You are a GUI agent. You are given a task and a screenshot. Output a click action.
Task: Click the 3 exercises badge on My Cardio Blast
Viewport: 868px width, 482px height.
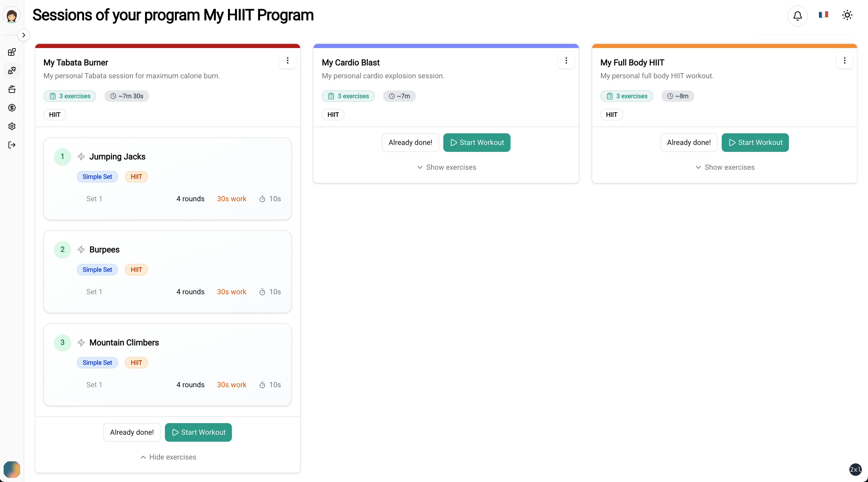tap(348, 96)
